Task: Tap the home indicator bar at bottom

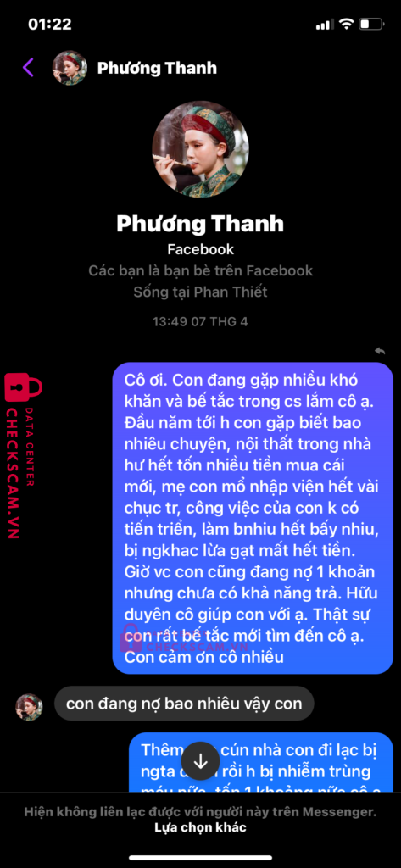Action: pos(200,858)
